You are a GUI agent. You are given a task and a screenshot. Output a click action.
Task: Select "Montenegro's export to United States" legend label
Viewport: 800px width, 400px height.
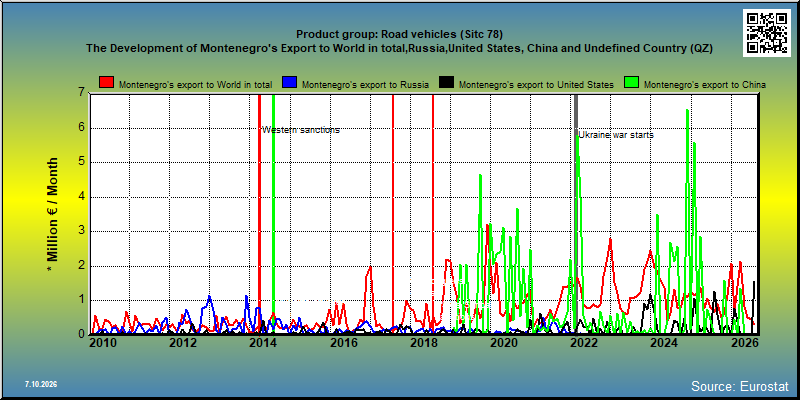(536, 85)
